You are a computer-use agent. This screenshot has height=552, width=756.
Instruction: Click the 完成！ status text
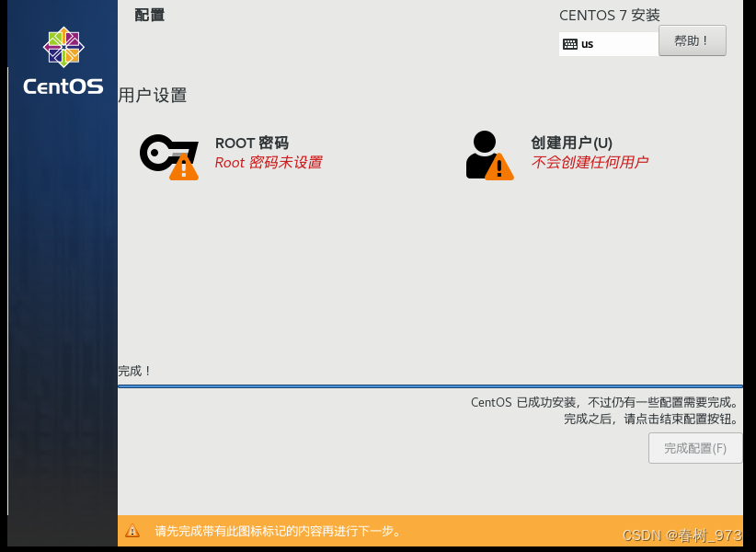(135, 371)
